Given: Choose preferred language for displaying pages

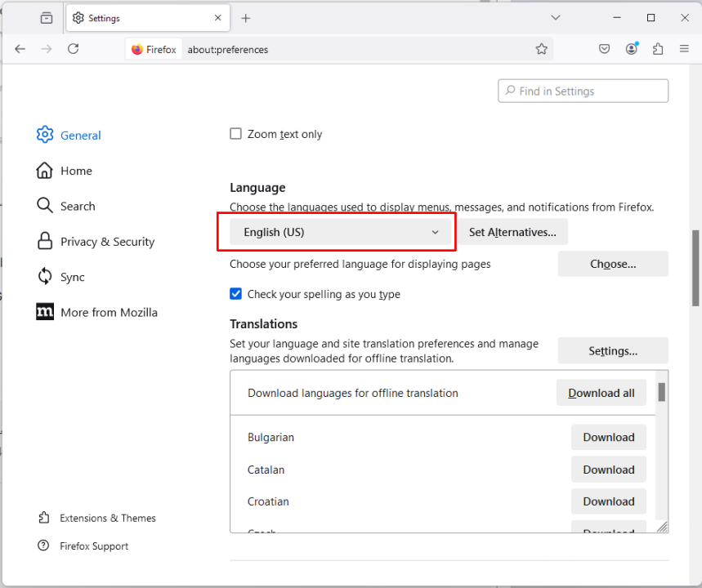Looking at the screenshot, I should click(612, 263).
